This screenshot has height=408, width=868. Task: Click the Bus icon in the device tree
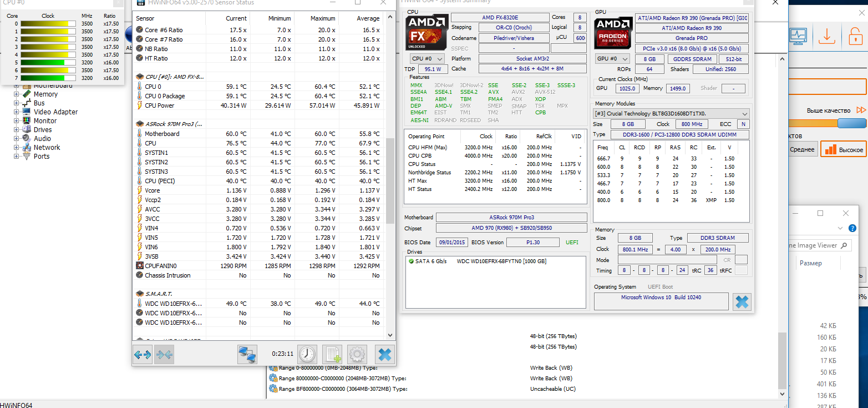click(x=27, y=103)
